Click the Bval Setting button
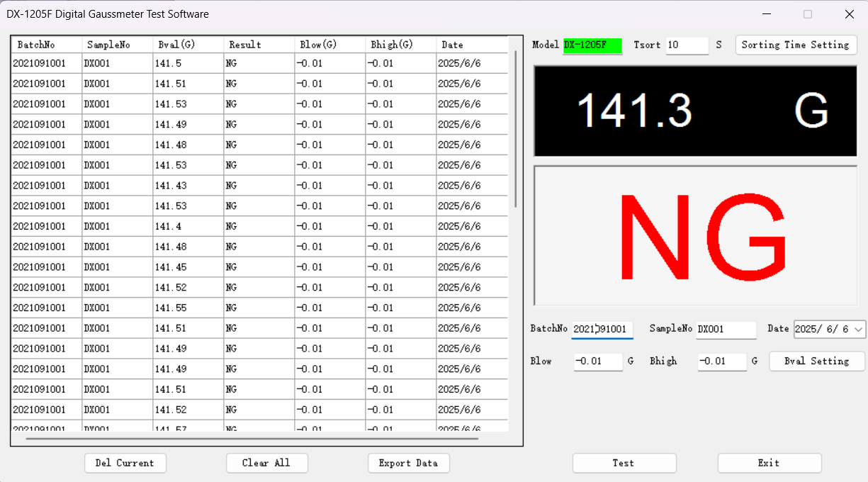The image size is (868, 482). coord(816,361)
